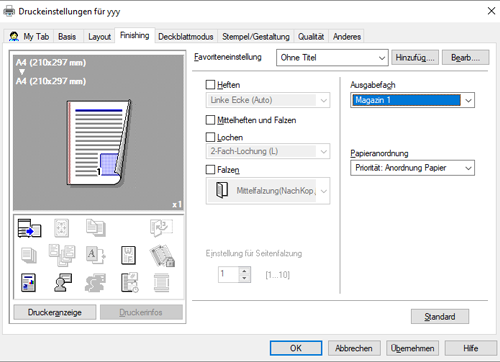Click the page preview thumbnail
Image resolution: width=500 pixels, height=362 pixels.
click(x=99, y=143)
